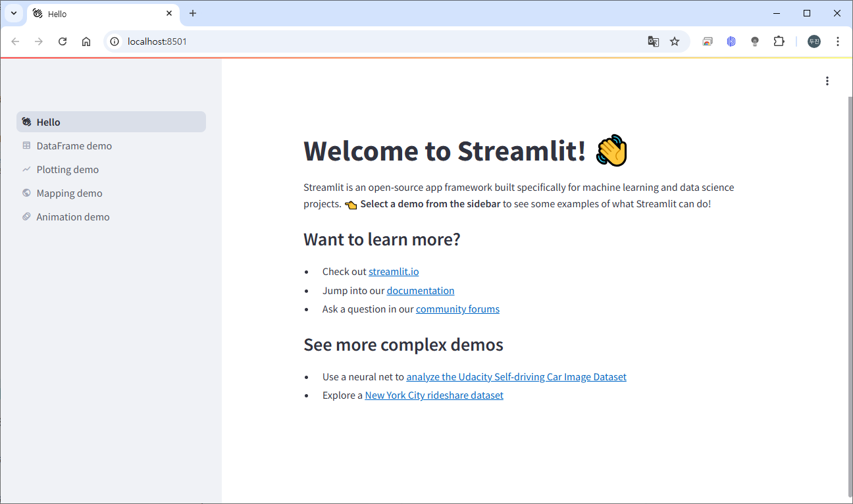Click the See more complex demos heading
The width and height of the screenshot is (853, 504).
tap(403, 345)
